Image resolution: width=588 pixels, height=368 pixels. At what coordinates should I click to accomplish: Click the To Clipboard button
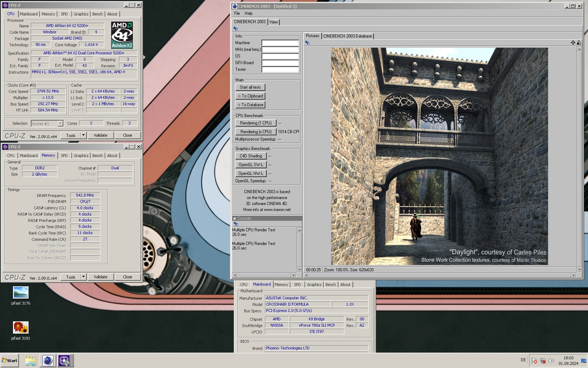250,96
